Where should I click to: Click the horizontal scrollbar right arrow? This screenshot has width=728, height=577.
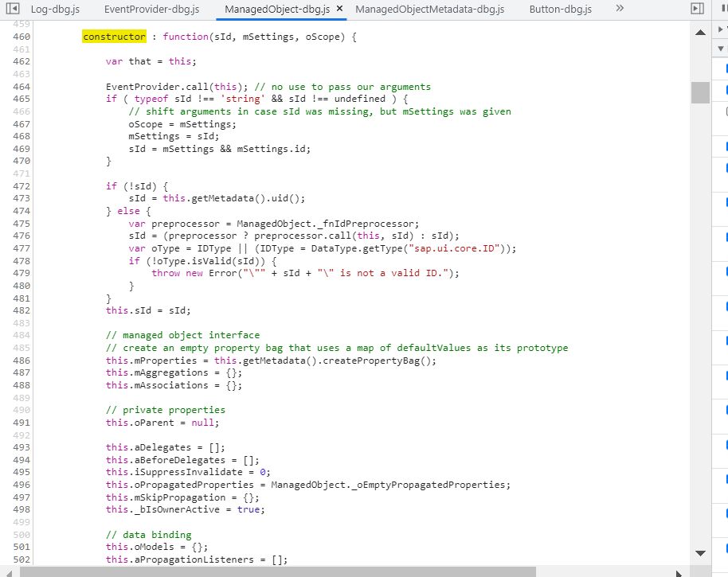pyautogui.click(x=679, y=573)
